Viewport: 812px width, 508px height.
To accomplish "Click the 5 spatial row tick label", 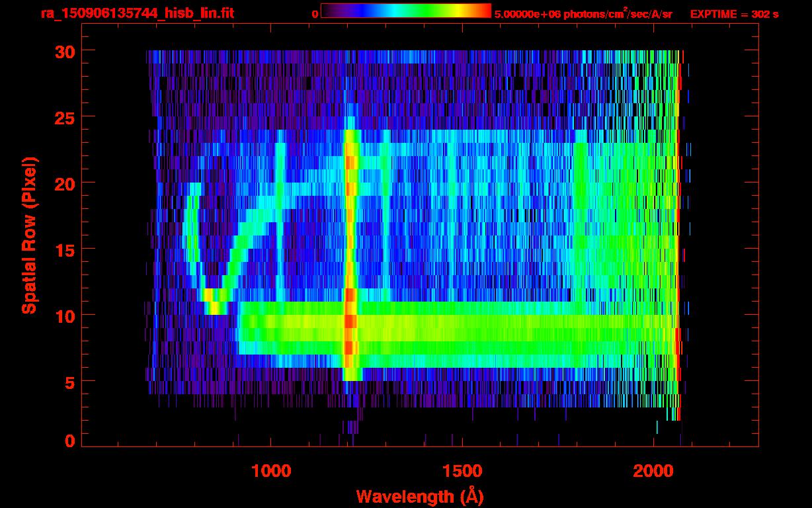I will point(69,382).
